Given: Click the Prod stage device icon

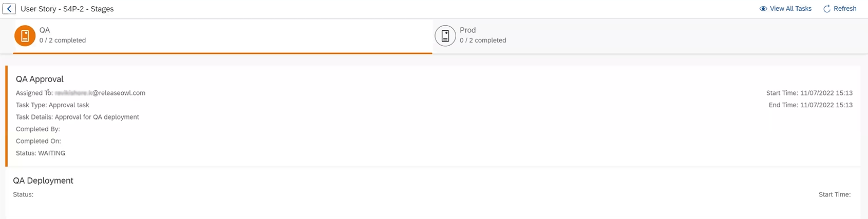Looking at the screenshot, I should [445, 36].
